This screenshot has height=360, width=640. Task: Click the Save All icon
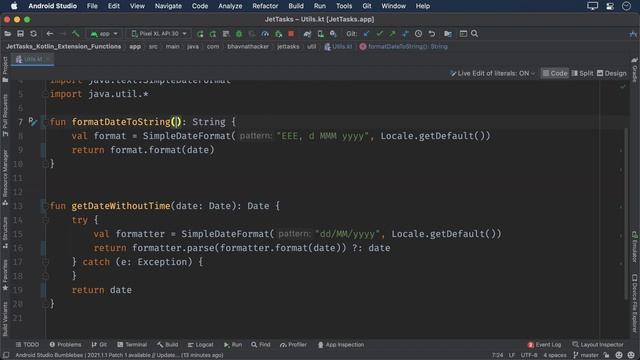[20, 34]
